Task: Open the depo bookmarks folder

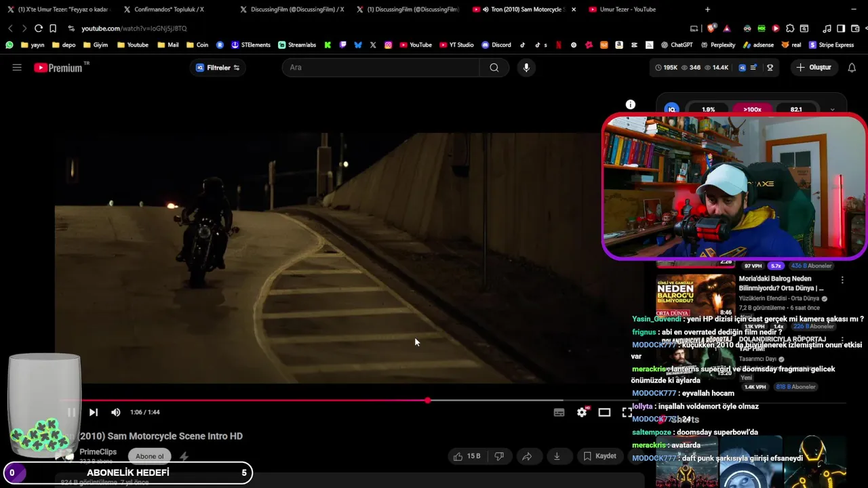Action: (64, 45)
